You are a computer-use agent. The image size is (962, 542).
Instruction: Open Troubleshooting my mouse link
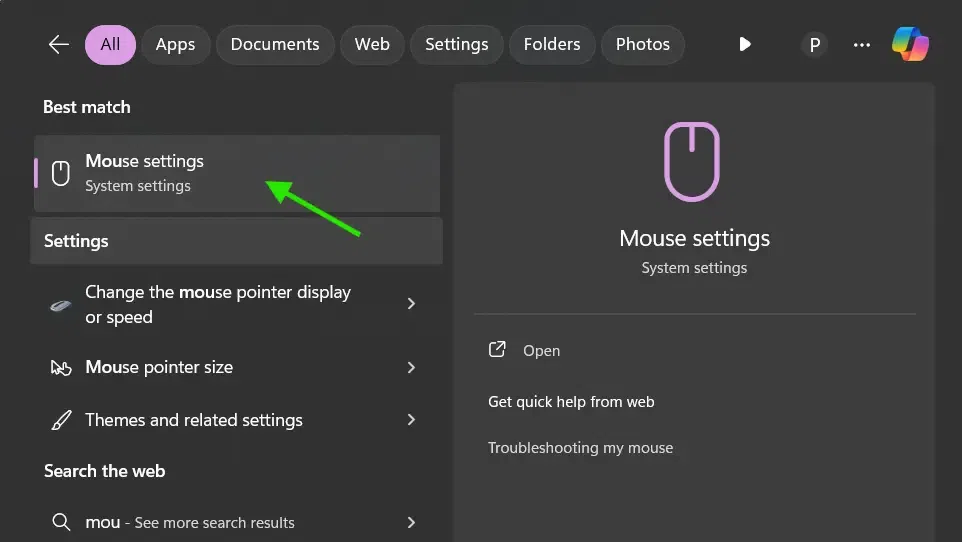[x=580, y=448]
